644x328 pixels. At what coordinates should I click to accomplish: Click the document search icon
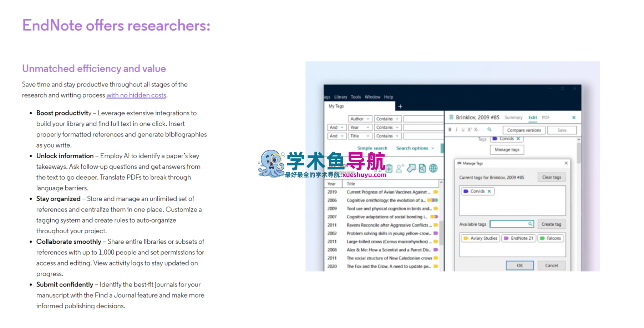pyautogui.click(x=422, y=168)
